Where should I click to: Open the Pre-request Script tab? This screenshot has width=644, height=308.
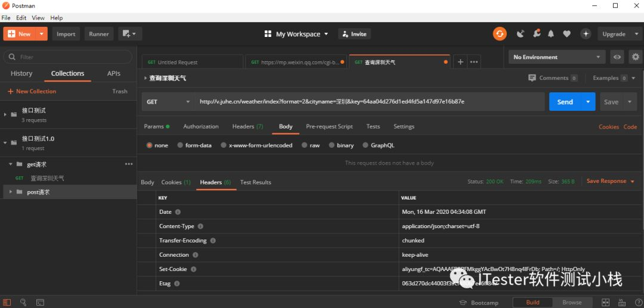click(x=329, y=126)
